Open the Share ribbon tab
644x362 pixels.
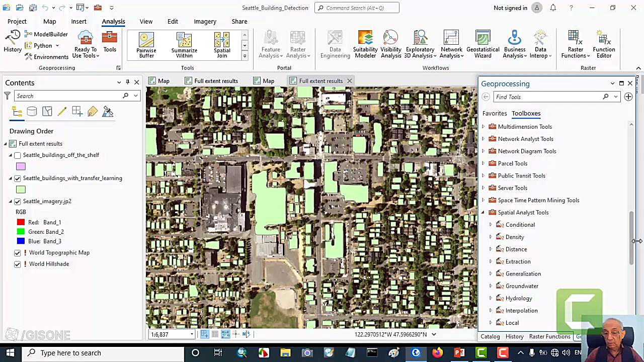point(239,22)
